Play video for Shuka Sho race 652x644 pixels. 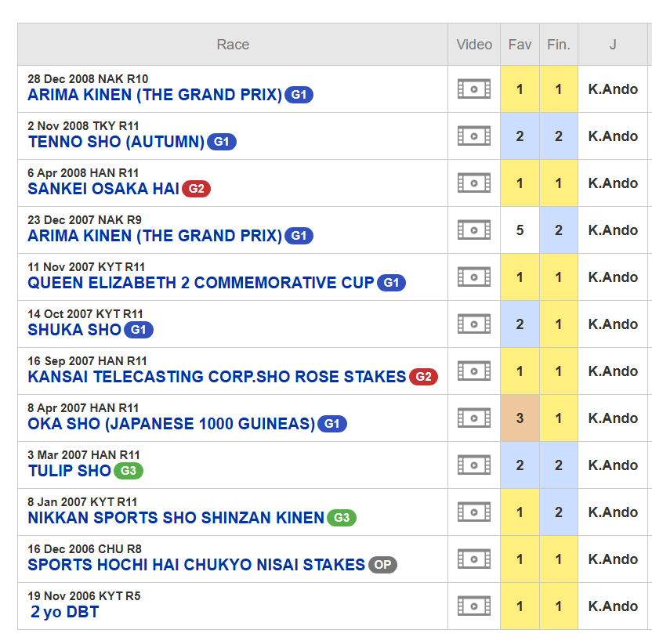coord(473,324)
